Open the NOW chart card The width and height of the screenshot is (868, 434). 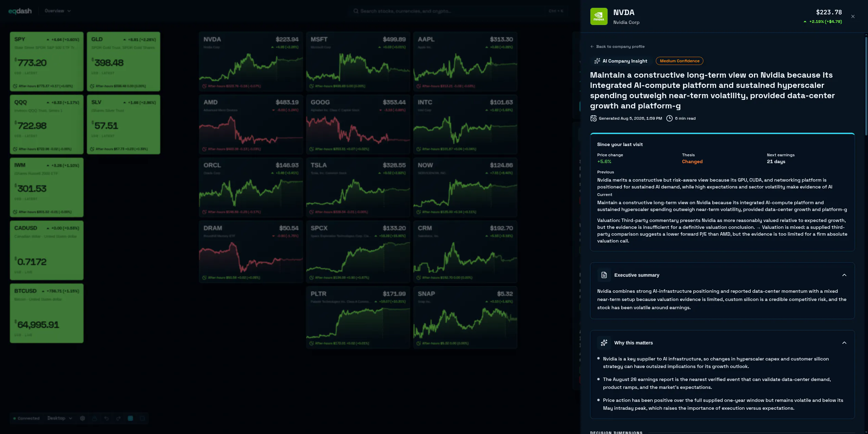[465, 187]
